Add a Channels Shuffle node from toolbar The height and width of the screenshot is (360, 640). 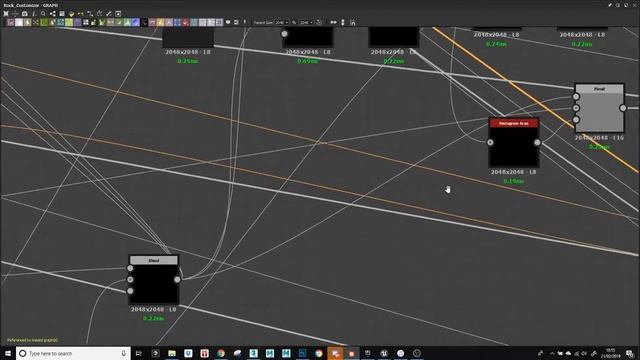36,22
